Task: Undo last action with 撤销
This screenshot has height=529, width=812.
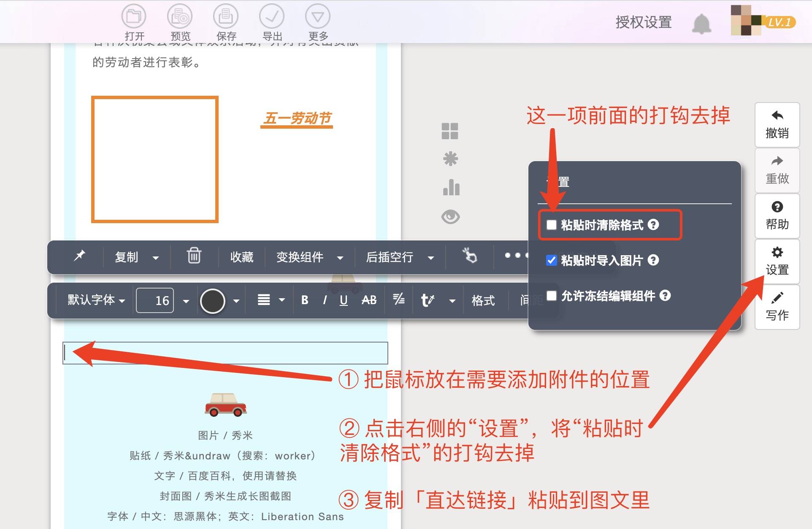Action: click(777, 125)
